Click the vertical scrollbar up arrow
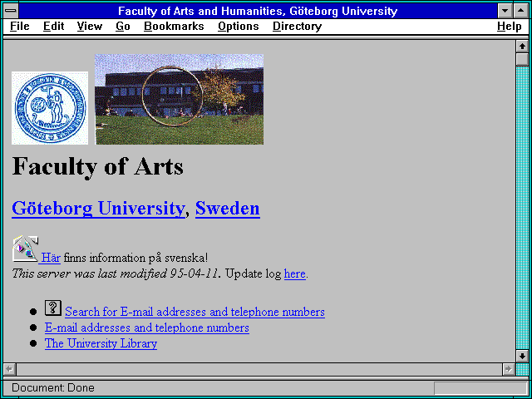 click(x=522, y=47)
